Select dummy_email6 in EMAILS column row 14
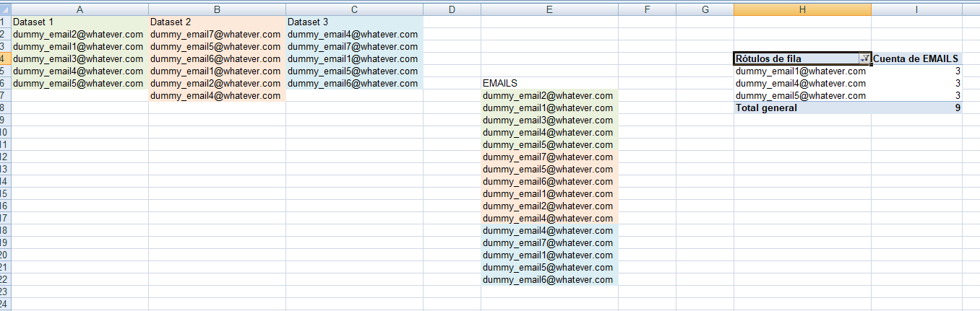Image resolution: width=980 pixels, height=311 pixels. [x=549, y=181]
